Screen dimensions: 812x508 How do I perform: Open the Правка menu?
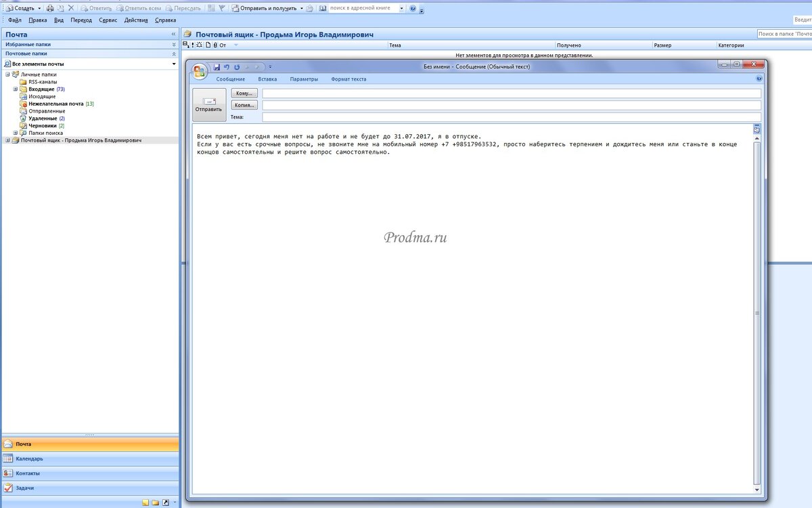pyautogui.click(x=38, y=20)
